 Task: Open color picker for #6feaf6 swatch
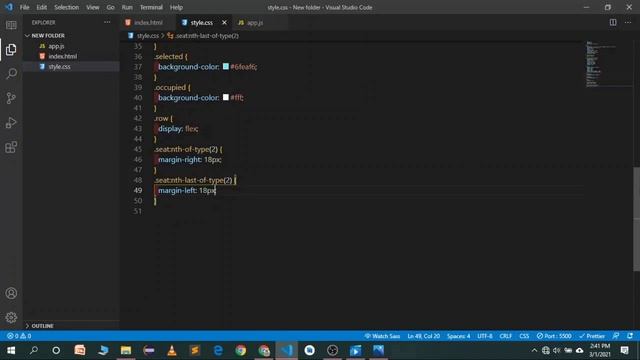coord(226,67)
